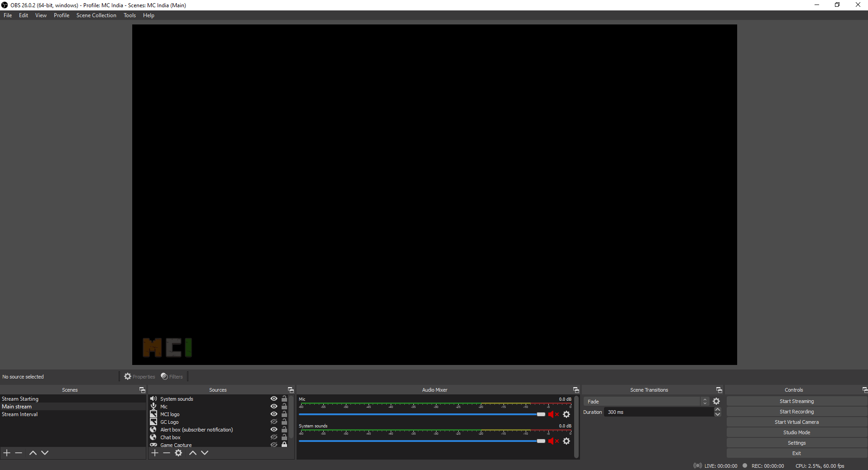868x470 pixels.
Task: Open the Edit menu
Action: point(24,15)
